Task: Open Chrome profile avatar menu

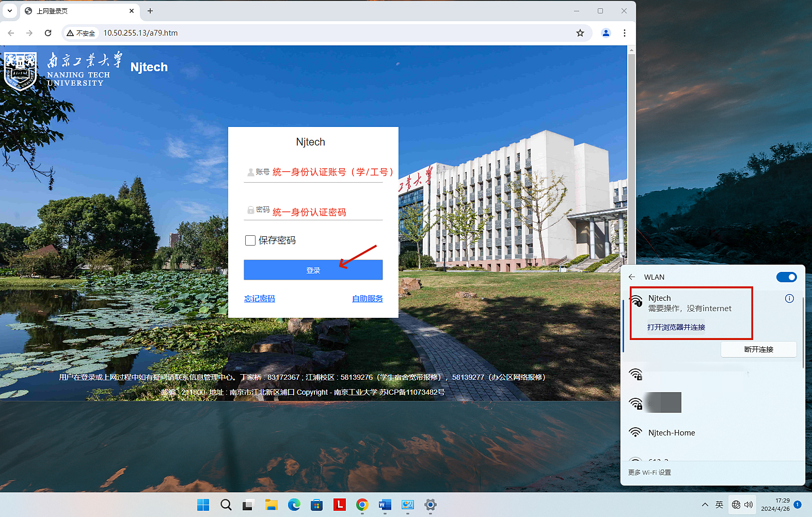Action: tap(606, 33)
